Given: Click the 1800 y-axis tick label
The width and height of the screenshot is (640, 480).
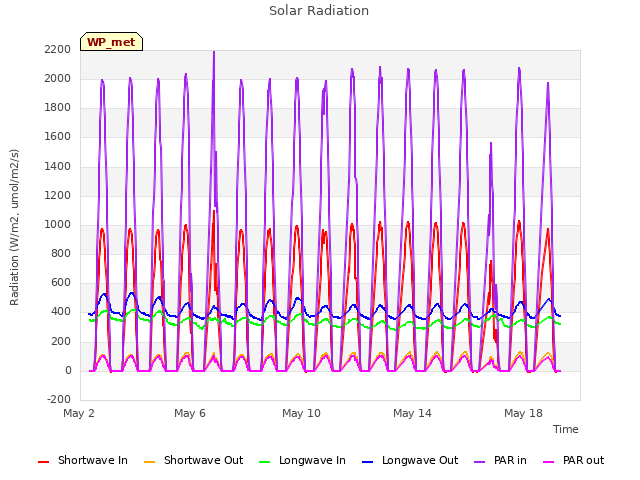Looking at the screenshot, I should pos(58,108).
